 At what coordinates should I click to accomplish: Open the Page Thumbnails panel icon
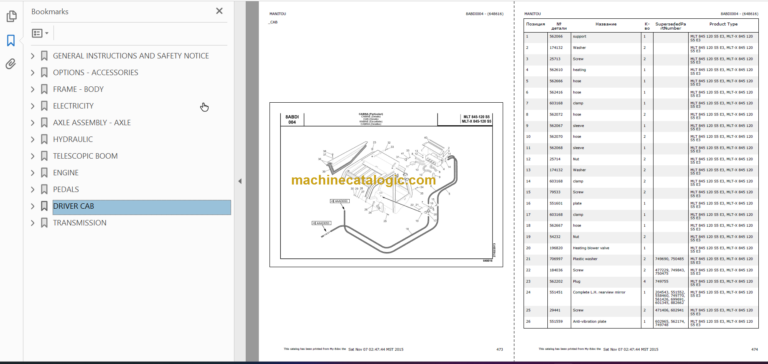tap(11, 17)
